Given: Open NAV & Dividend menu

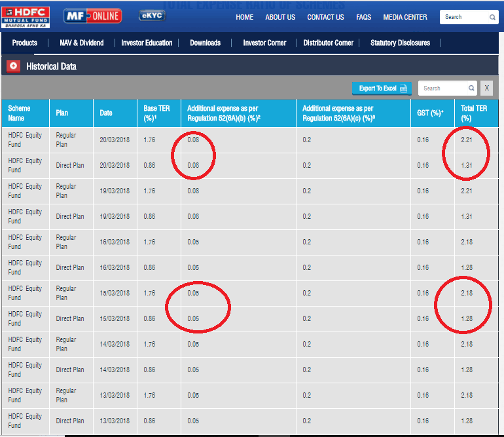Looking at the screenshot, I should [x=82, y=43].
